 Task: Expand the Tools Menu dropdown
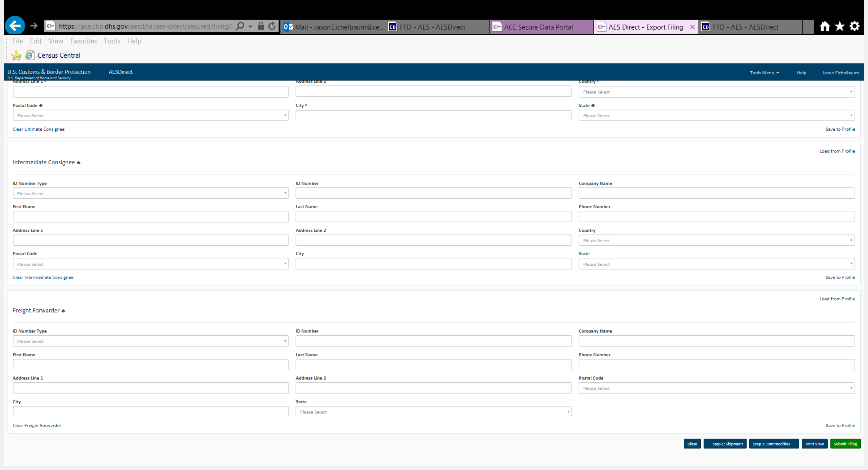click(764, 73)
